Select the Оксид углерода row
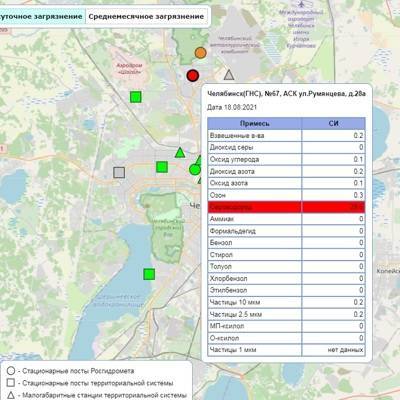400x400 pixels. 286,159
